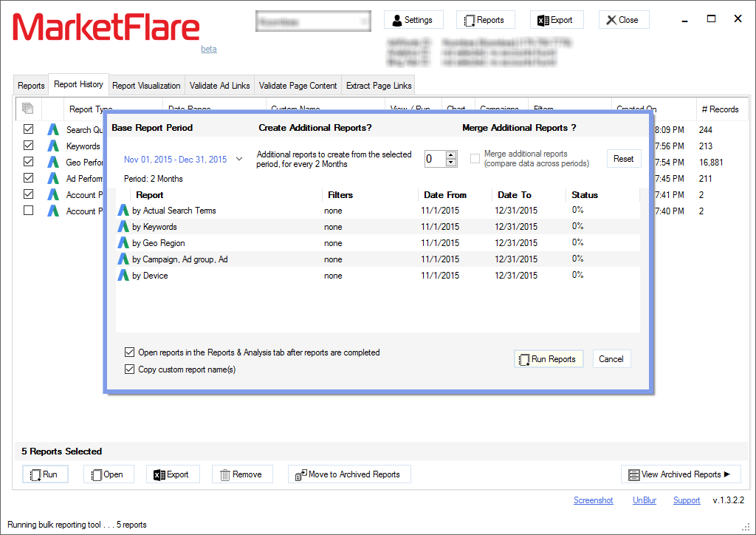756x535 pixels.
Task: Click the beta link under logo
Action: [209, 49]
